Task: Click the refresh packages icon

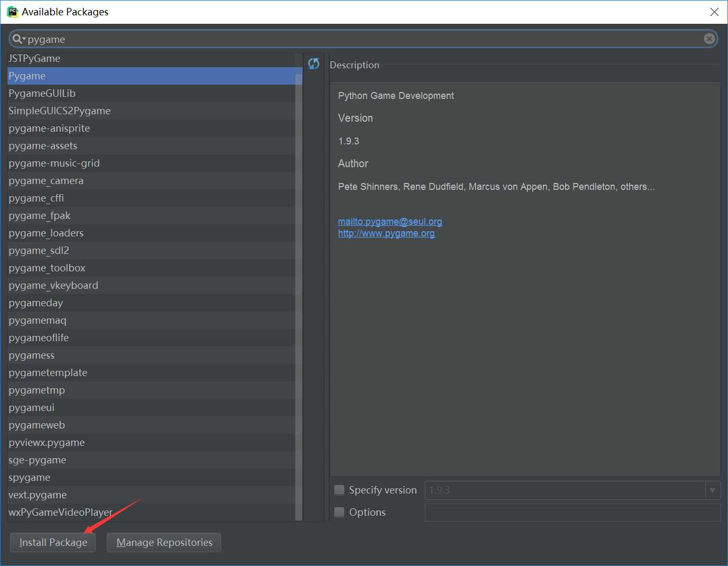Action: 314,63
